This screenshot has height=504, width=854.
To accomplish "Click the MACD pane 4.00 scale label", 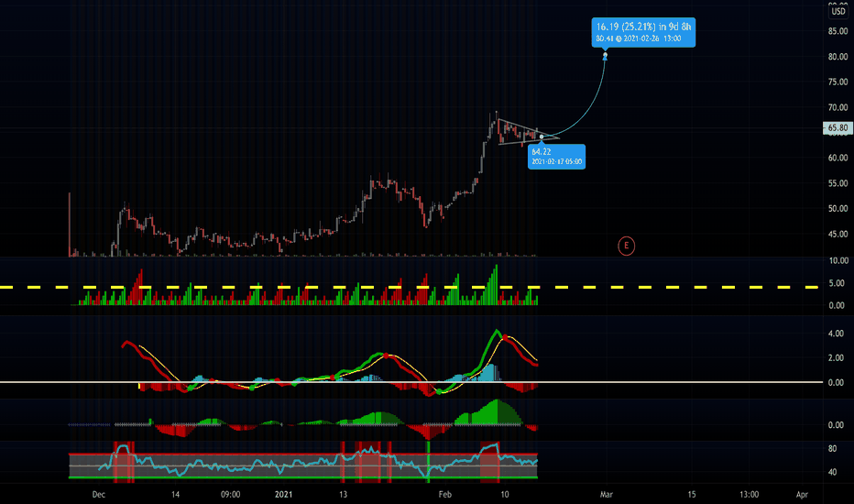I will (x=836, y=334).
